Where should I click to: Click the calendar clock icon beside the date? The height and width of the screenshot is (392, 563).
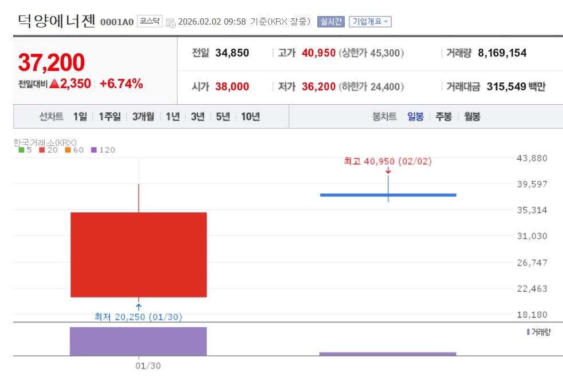tap(171, 22)
